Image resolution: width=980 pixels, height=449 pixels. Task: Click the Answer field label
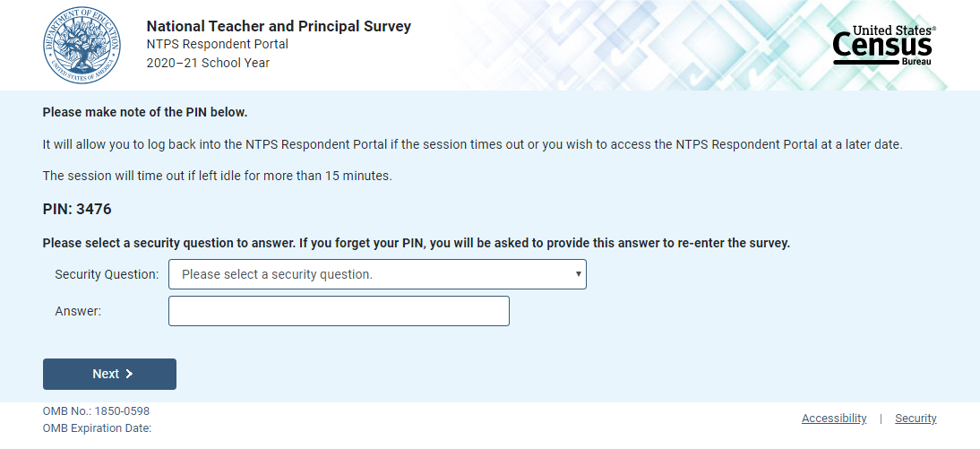coord(78,311)
